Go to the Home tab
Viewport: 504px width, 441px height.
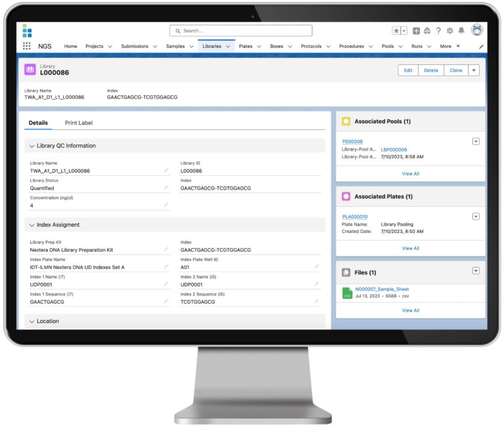(70, 47)
